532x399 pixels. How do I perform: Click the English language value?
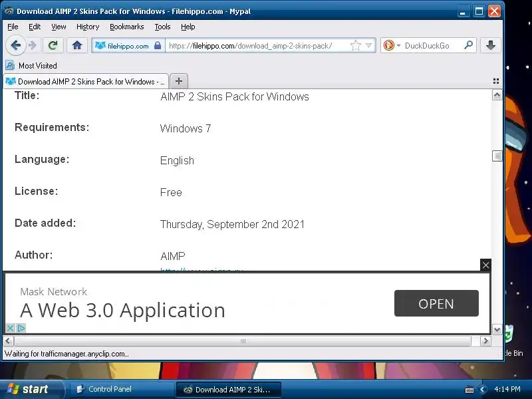coord(177,160)
